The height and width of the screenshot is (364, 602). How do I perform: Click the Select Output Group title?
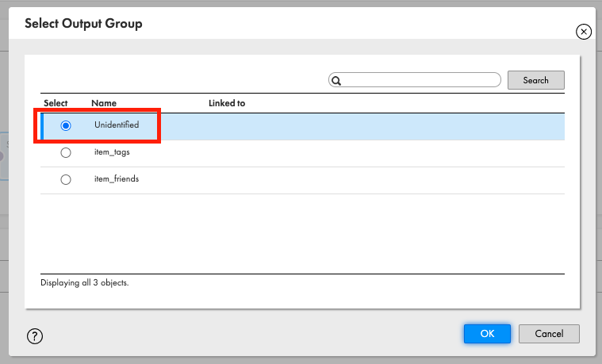coord(83,24)
